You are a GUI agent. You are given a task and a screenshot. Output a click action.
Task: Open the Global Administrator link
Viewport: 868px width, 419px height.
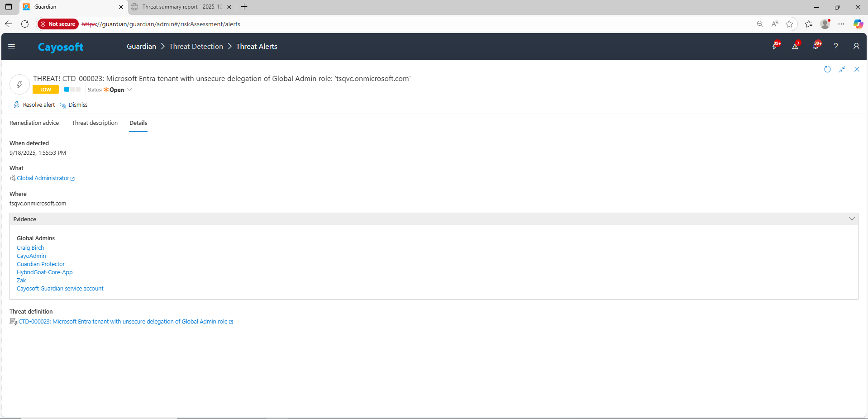point(43,178)
